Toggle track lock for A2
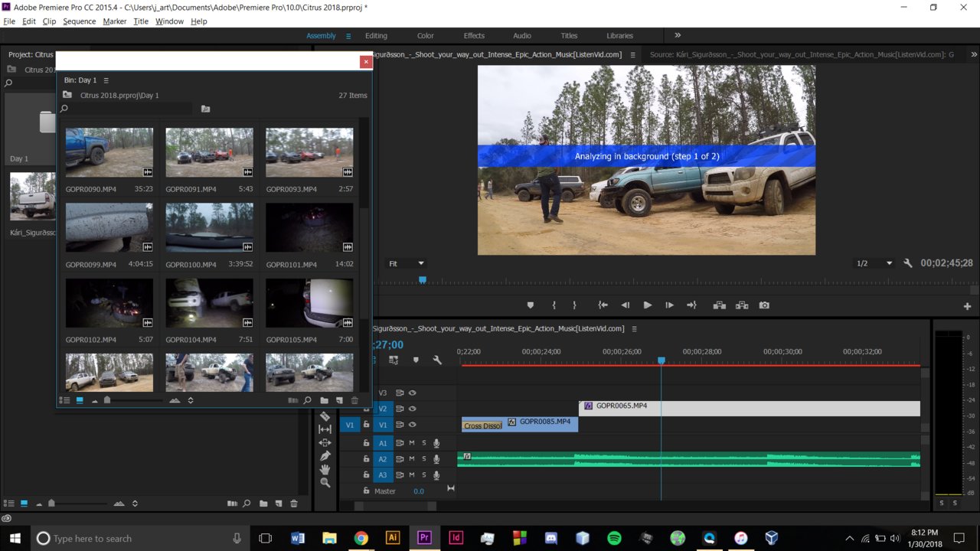The image size is (980, 551). pyautogui.click(x=366, y=459)
